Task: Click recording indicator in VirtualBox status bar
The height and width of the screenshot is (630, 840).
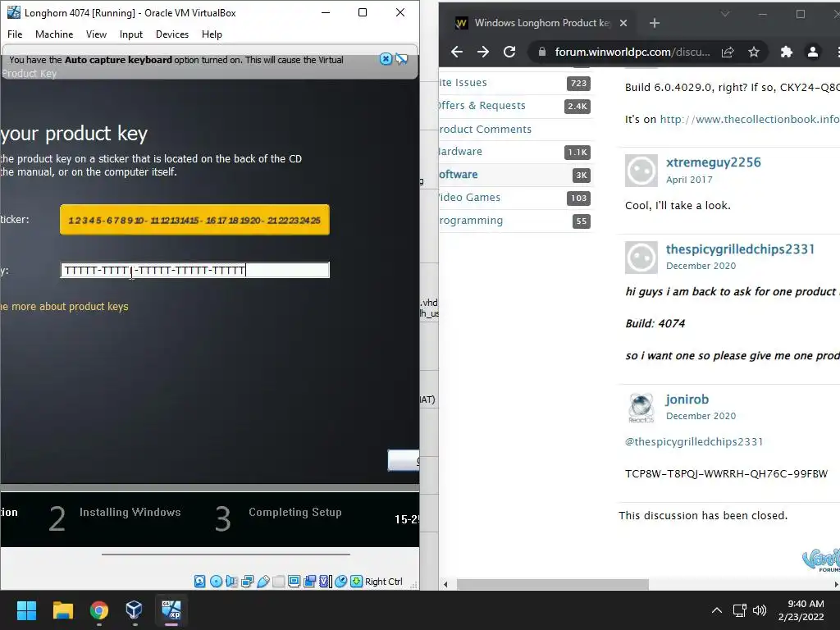Action: click(309, 582)
